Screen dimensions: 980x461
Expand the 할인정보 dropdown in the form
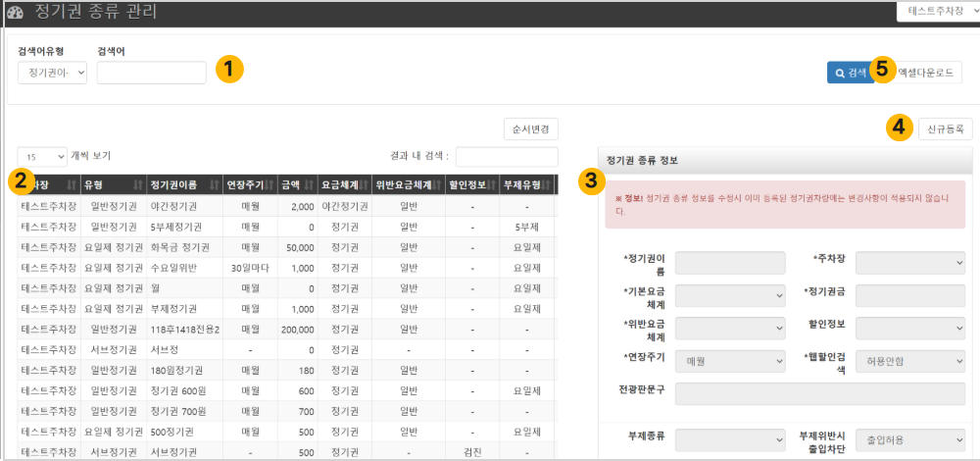(x=910, y=328)
